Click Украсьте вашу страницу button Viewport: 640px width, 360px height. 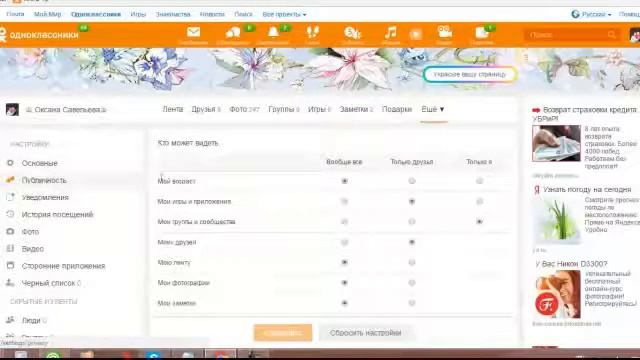click(x=470, y=75)
